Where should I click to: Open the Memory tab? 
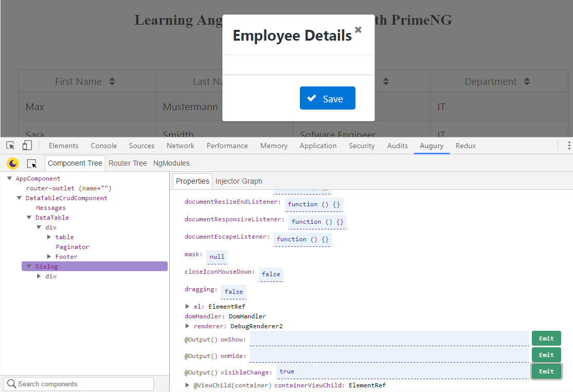click(274, 146)
